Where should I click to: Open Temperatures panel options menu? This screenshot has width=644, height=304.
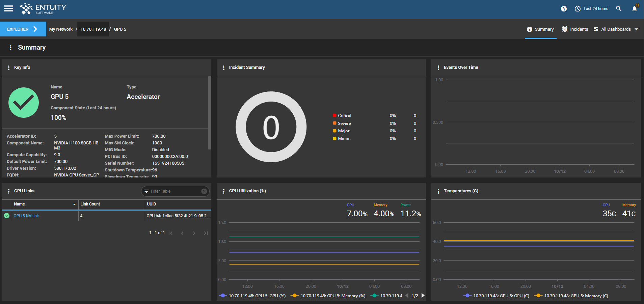click(x=438, y=191)
